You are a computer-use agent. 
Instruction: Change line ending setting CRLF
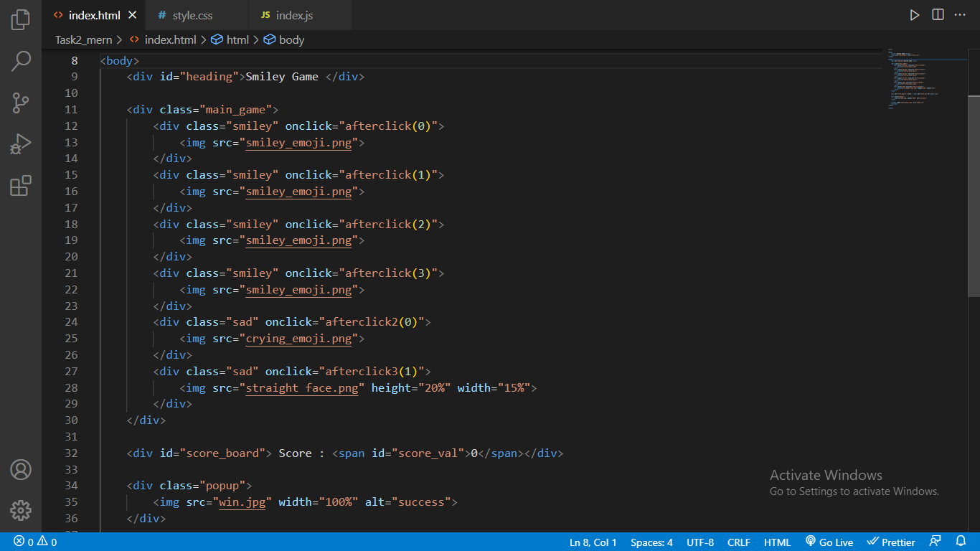(x=739, y=542)
